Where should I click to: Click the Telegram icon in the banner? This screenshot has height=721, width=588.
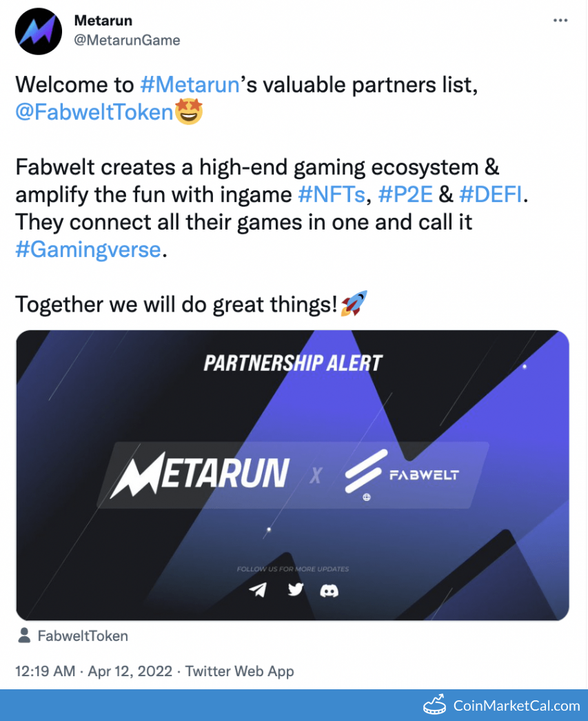pyautogui.click(x=258, y=590)
